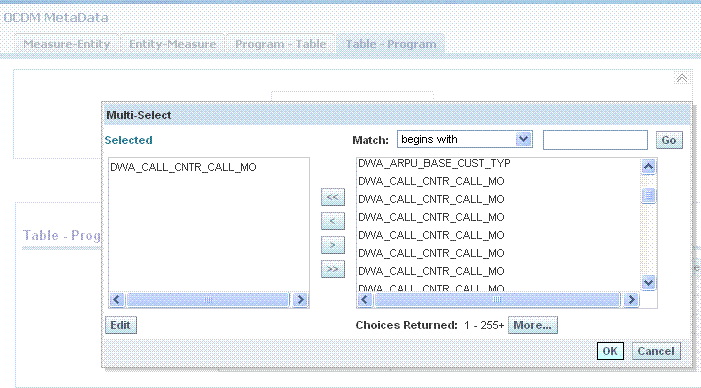The height and width of the screenshot is (388, 701).
Task: Cancel the Multi-Select dialog
Action: click(656, 351)
